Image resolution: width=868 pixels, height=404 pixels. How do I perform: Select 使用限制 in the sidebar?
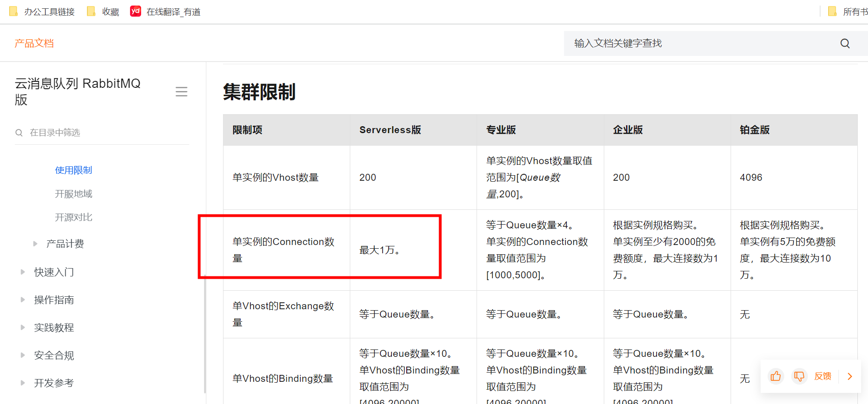[74, 170]
